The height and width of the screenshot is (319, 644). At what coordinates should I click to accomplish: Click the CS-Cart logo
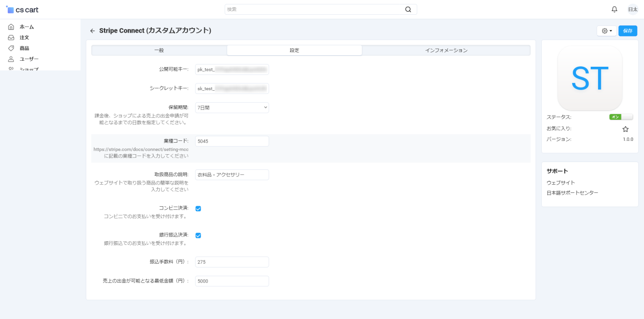pyautogui.click(x=22, y=10)
